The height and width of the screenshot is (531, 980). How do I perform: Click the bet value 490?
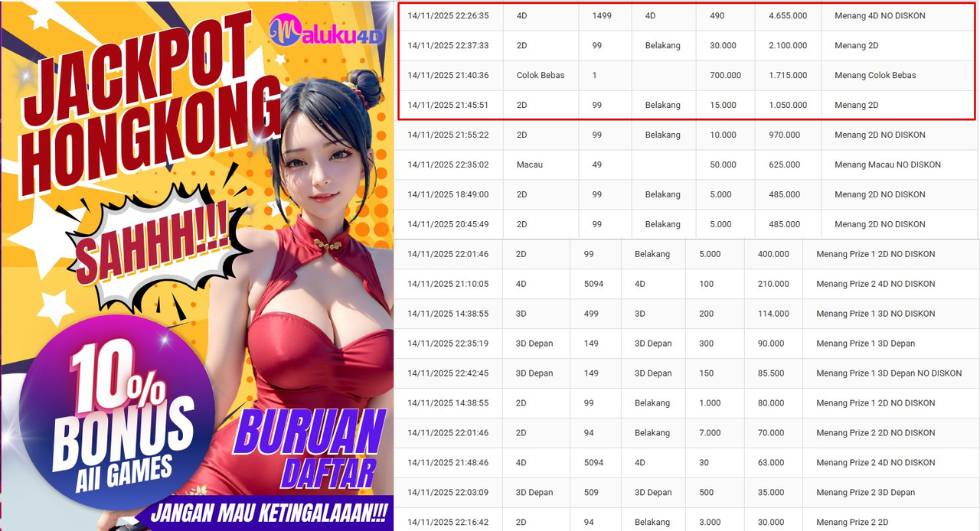[x=717, y=15]
